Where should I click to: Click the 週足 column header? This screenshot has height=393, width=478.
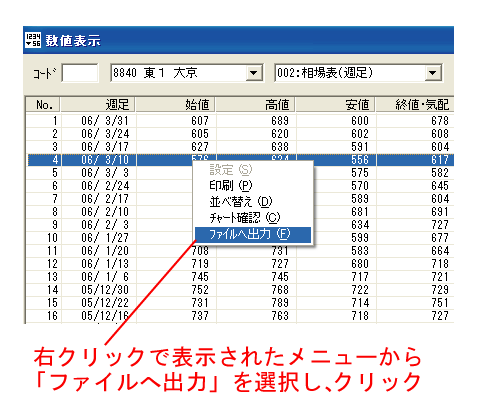point(98,105)
